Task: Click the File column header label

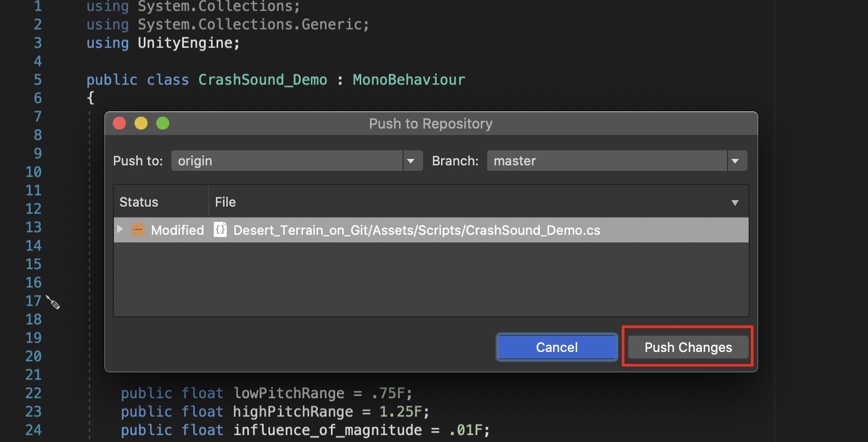Action: pos(226,202)
